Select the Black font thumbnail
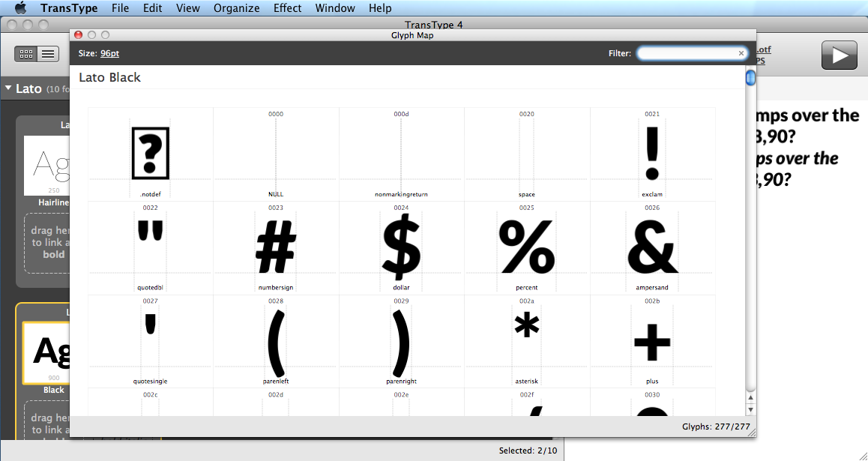The height and width of the screenshot is (461, 868). (x=46, y=352)
